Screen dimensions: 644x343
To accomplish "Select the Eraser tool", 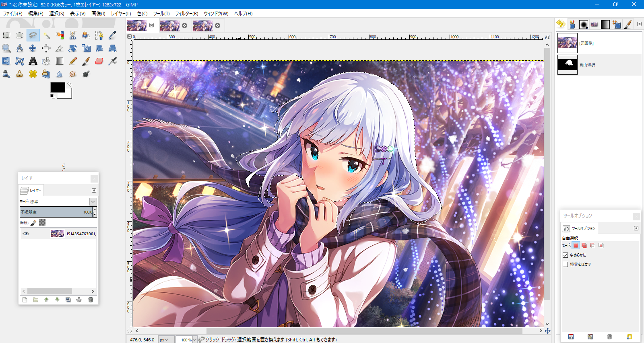I will coord(99,61).
